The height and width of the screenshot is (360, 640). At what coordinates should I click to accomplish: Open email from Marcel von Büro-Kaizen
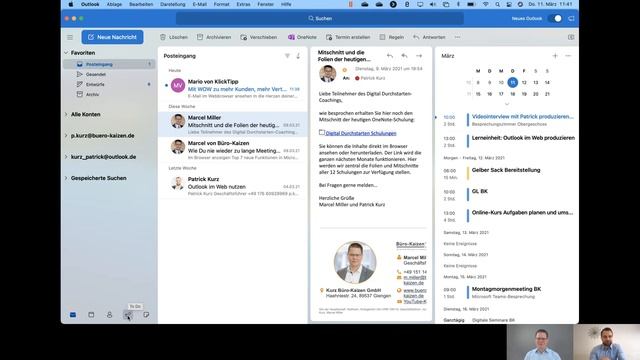pos(233,150)
